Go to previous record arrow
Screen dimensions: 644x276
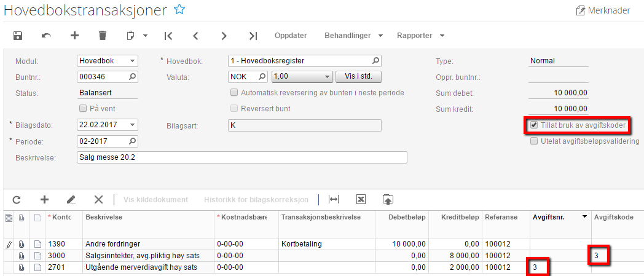tap(195, 36)
